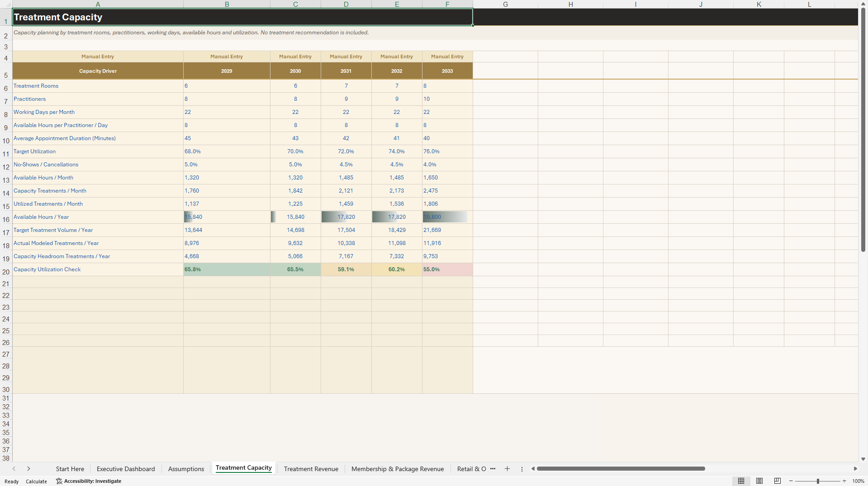This screenshot has width=868, height=486.
Task: Select the 2031 year header cell
Action: point(346,71)
